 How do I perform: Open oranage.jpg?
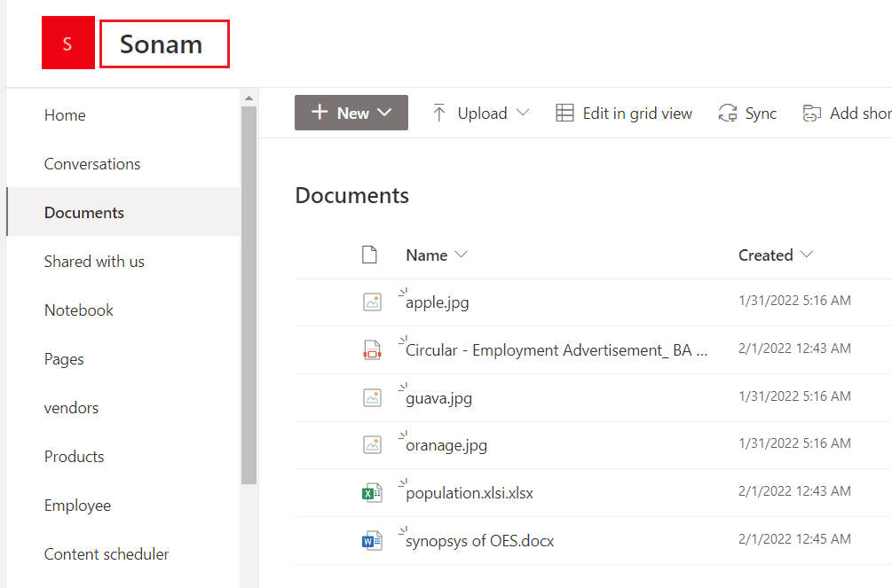click(446, 445)
